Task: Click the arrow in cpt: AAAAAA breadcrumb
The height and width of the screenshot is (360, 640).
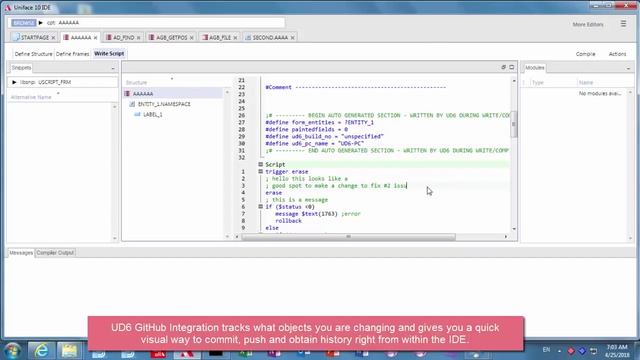Action: tap(40, 23)
